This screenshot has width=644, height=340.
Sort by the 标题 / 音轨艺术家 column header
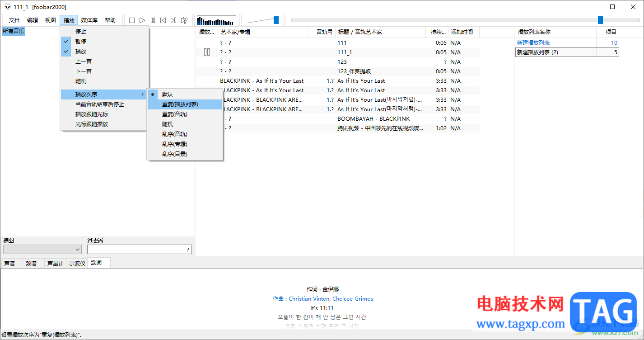pos(380,32)
